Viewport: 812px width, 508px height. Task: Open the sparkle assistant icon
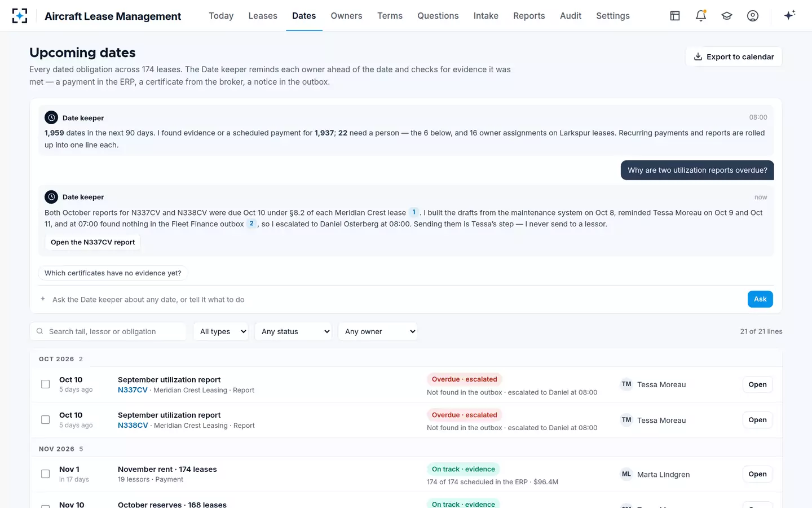click(789, 15)
